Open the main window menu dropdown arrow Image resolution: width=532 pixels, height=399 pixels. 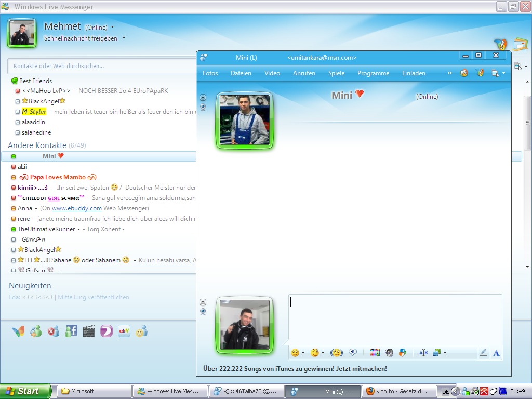526,67
